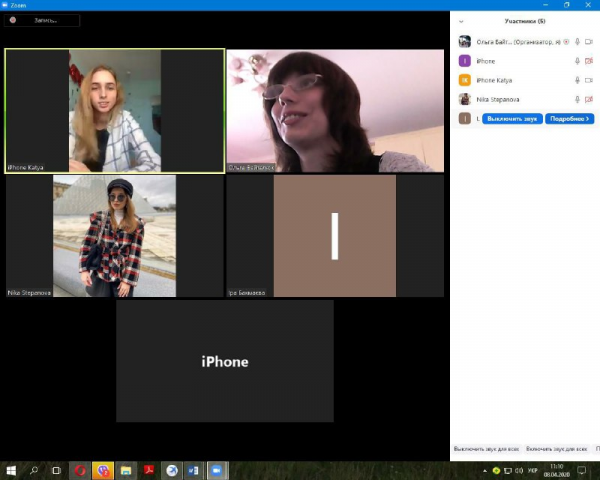Click 'Выключить звук для всех' at panel bottom
This screenshot has width=600, height=480.
pyautogui.click(x=486, y=449)
